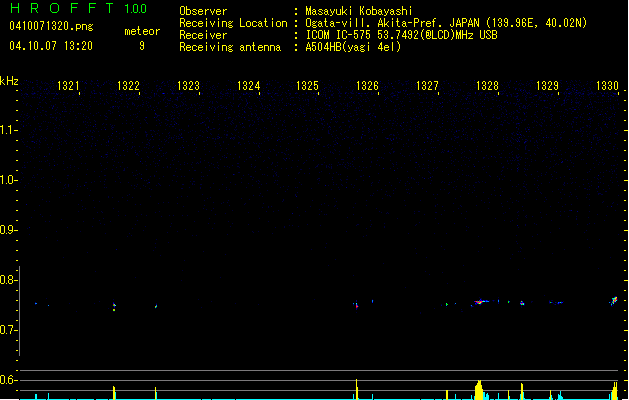Click the 1.1 kHz frequency axis label

8,130
